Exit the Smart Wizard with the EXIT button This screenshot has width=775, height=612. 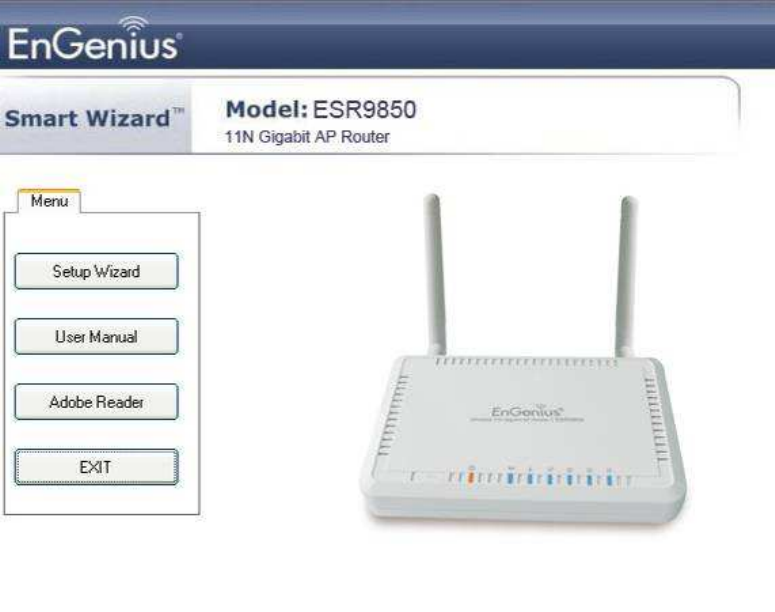96,467
